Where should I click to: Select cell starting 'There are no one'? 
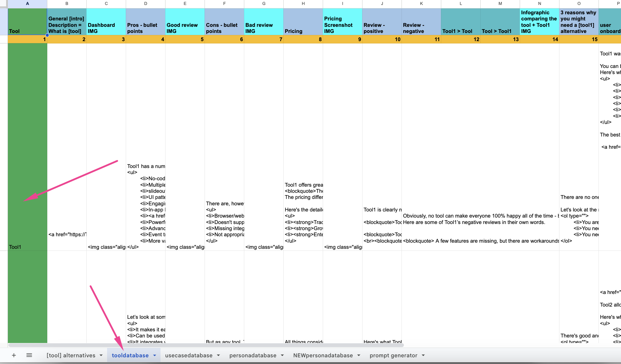pos(579,147)
